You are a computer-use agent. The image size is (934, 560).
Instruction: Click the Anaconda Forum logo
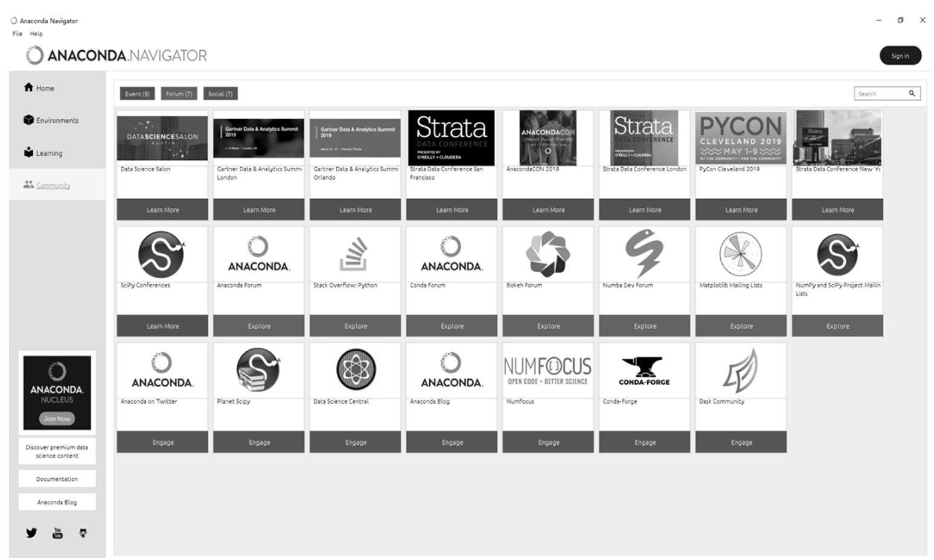click(258, 254)
